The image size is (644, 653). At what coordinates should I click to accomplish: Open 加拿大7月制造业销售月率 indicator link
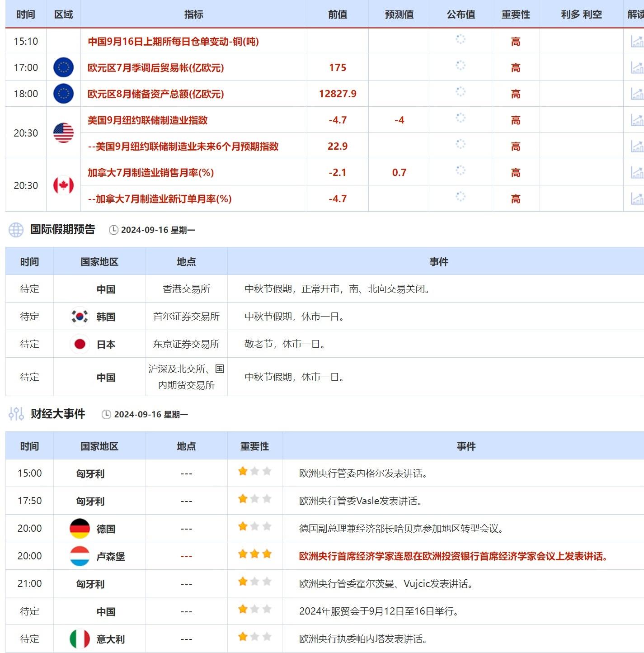pyautogui.click(x=150, y=172)
